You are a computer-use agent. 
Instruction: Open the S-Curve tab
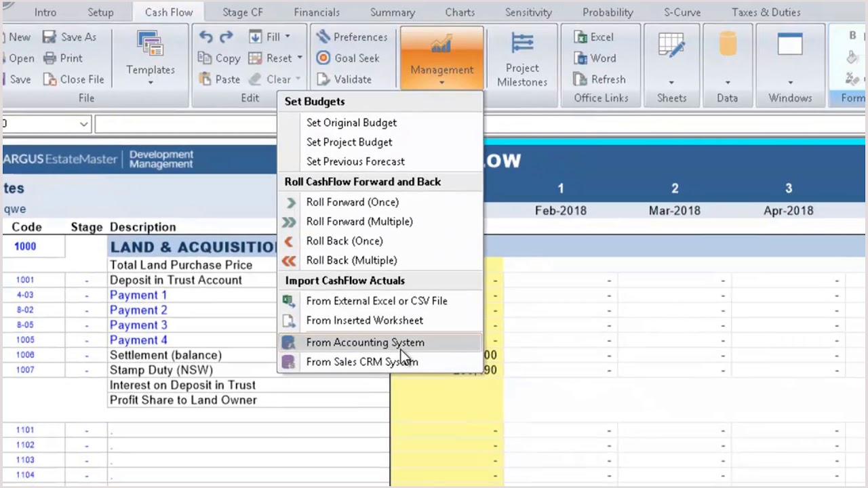point(682,12)
